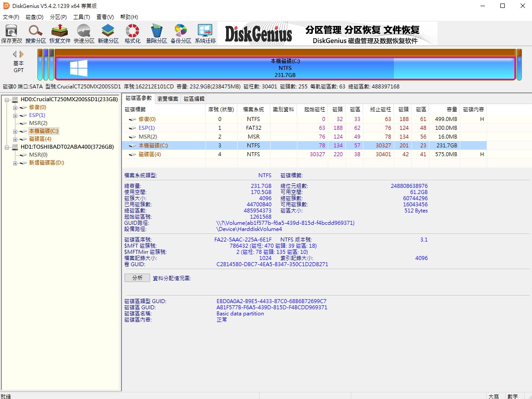Click the FAT32 file system cell
Viewport: 532px width, 399px height.
253,128
